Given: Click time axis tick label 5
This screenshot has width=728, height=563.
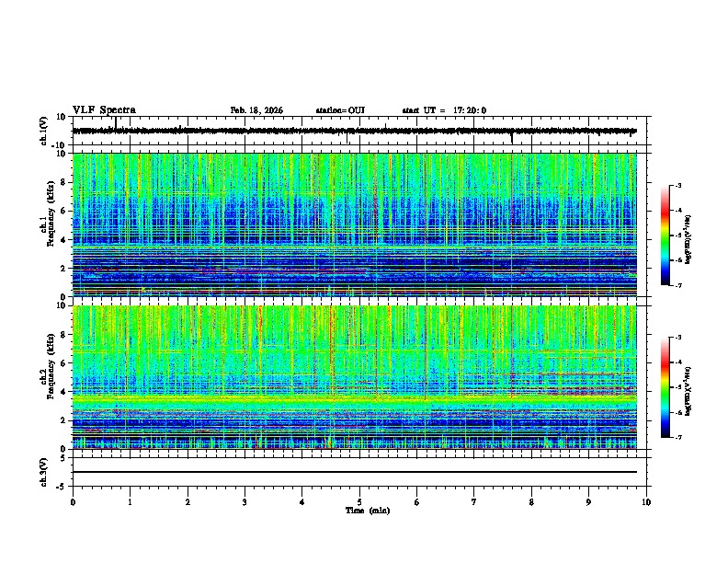Looking at the screenshot, I should pos(359,502).
